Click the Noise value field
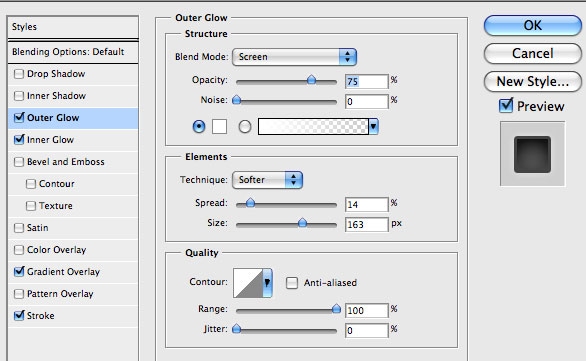586x361 pixels. 367,101
